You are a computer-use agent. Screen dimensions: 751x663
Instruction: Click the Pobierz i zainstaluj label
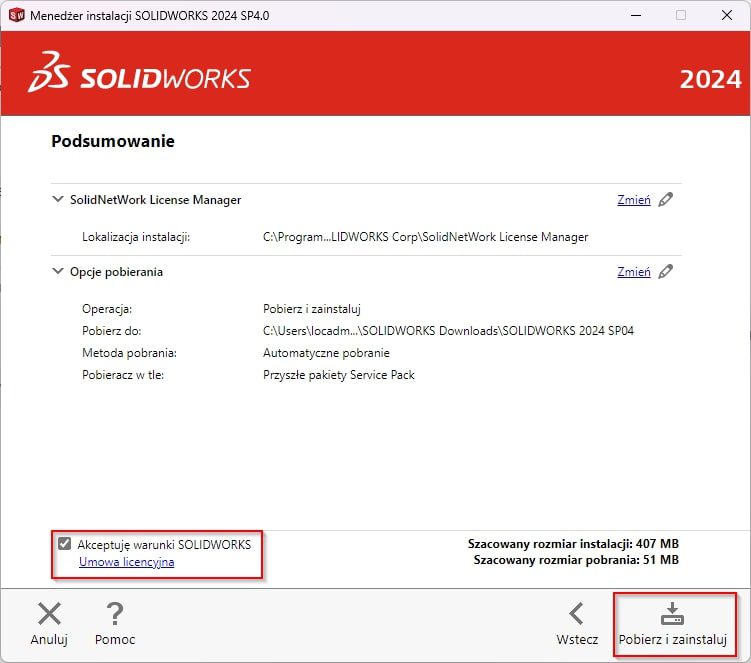673,640
